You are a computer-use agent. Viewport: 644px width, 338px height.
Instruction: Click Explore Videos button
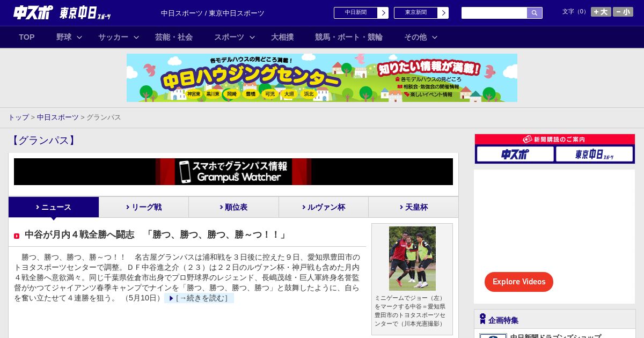tap(519, 282)
